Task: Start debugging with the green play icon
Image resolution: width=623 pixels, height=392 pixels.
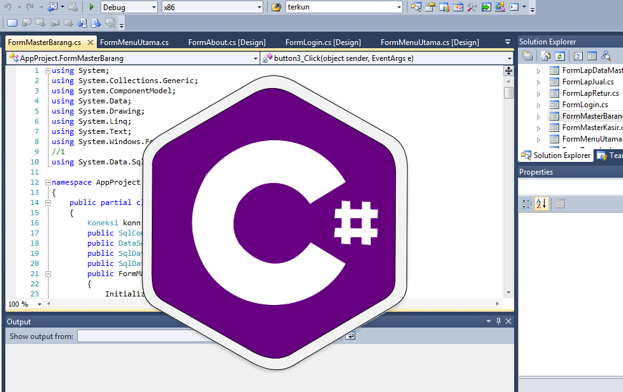Action: pyautogui.click(x=91, y=7)
